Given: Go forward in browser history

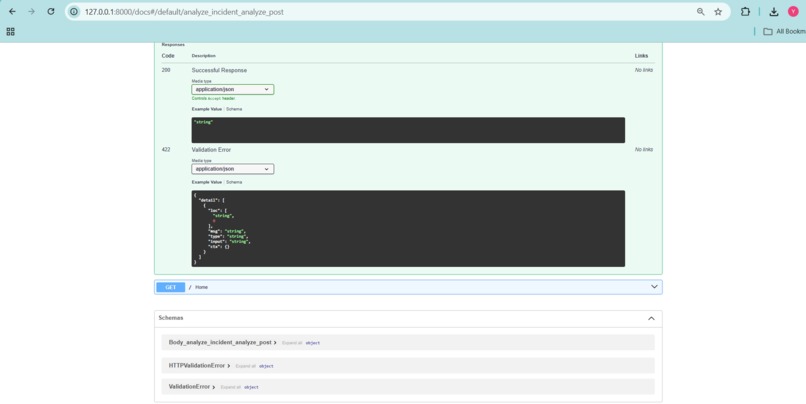Looking at the screenshot, I should tap(31, 11).
